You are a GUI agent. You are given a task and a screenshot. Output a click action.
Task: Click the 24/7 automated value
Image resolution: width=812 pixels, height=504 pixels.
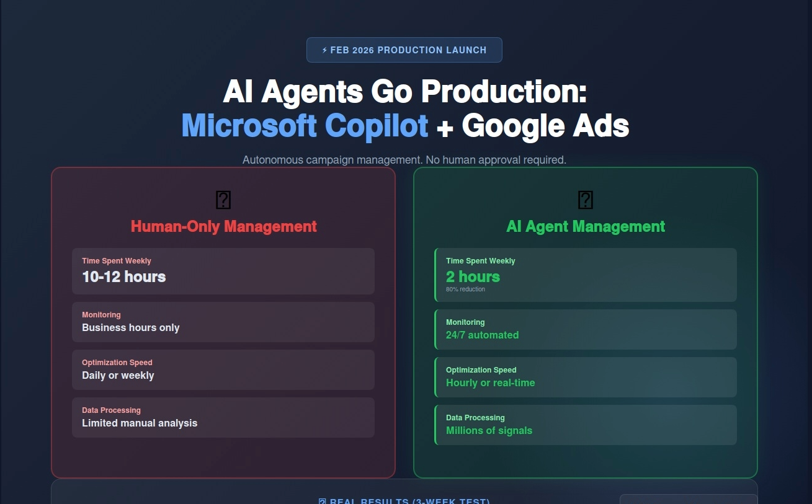coord(482,335)
